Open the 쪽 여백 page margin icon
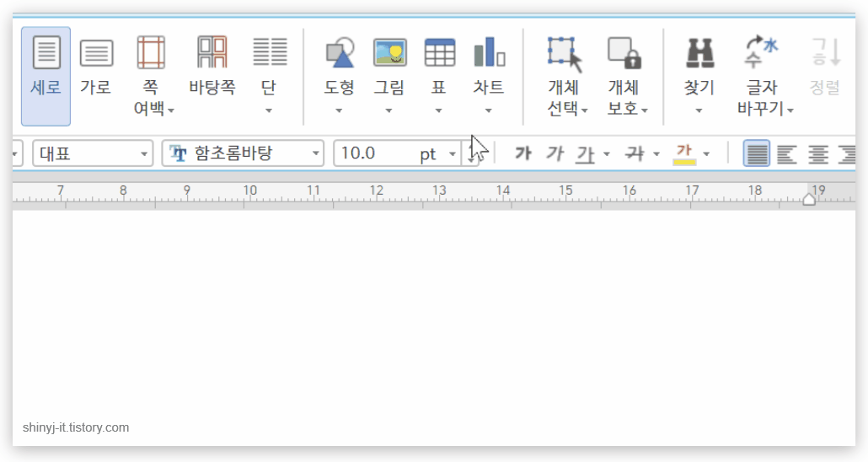 151,52
